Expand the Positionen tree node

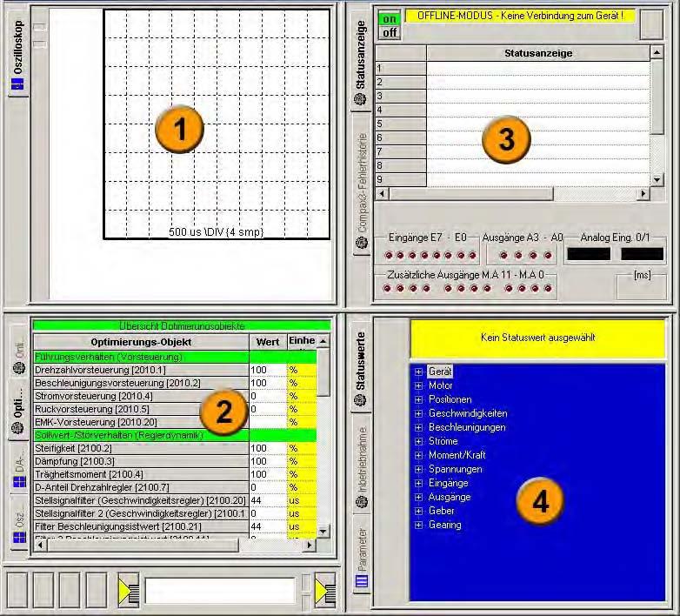point(418,399)
